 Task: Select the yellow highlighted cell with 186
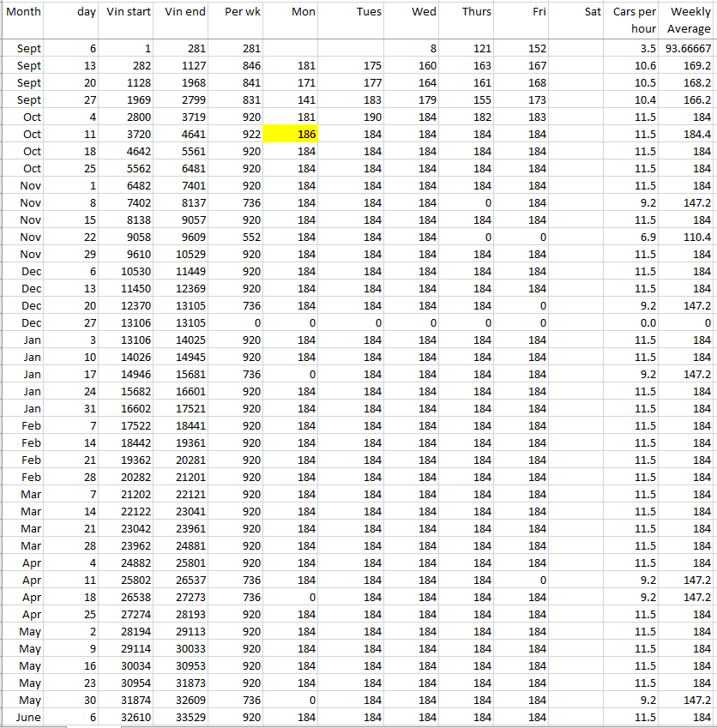pyautogui.click(x=291, y=134)
